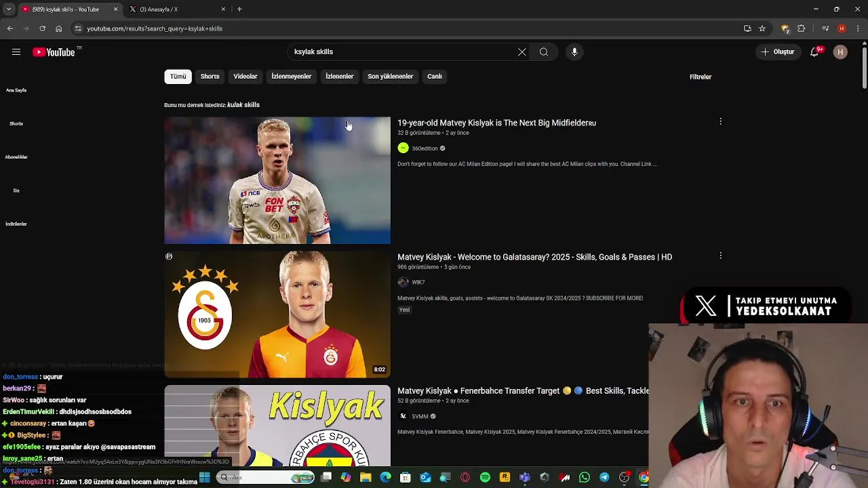
Task: Open a new browser tab
Action: coord(239,9)
